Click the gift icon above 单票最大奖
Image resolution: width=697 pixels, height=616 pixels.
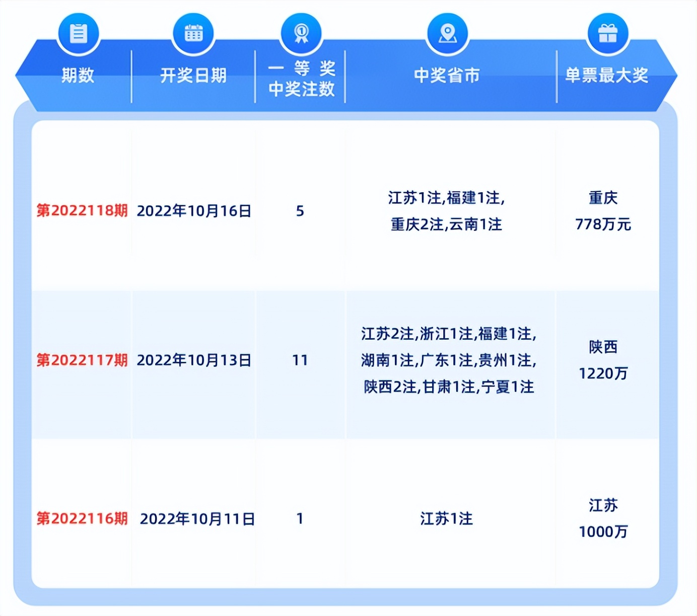(608, 32)
